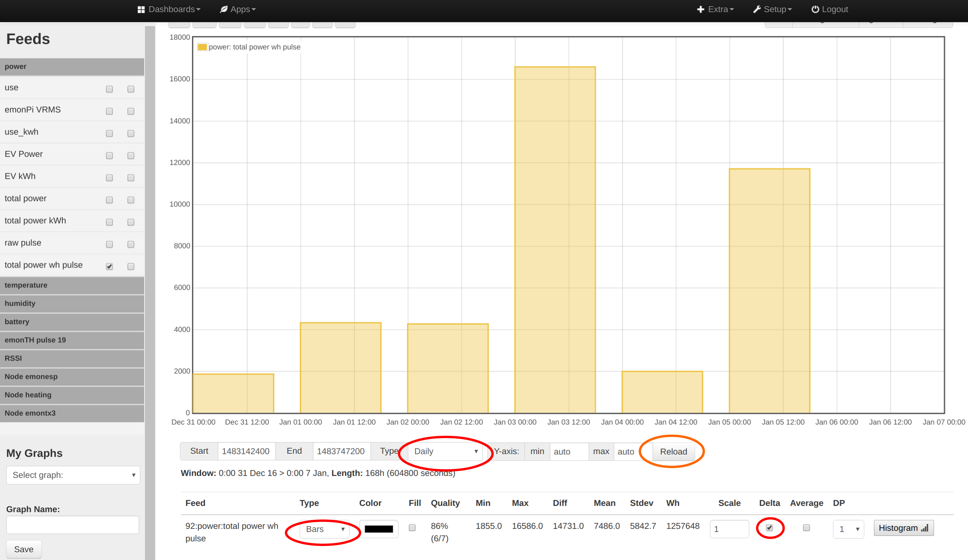The height and width of the screenshot is (560, 968).
Task: Click the Quality value '86% (6/7)'
Action: 440,532
